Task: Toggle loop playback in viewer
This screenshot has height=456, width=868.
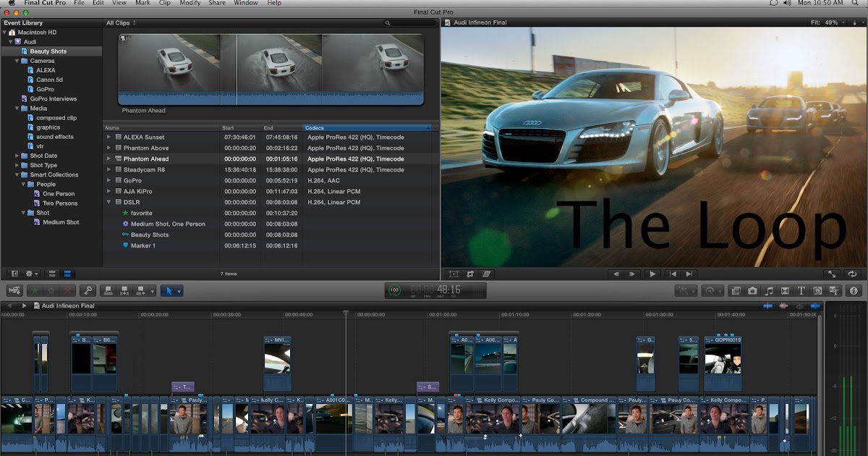Action: coord(852,274)
